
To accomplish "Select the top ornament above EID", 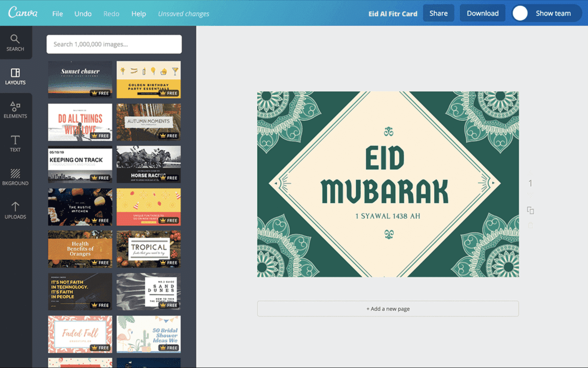I will [389, 132].
